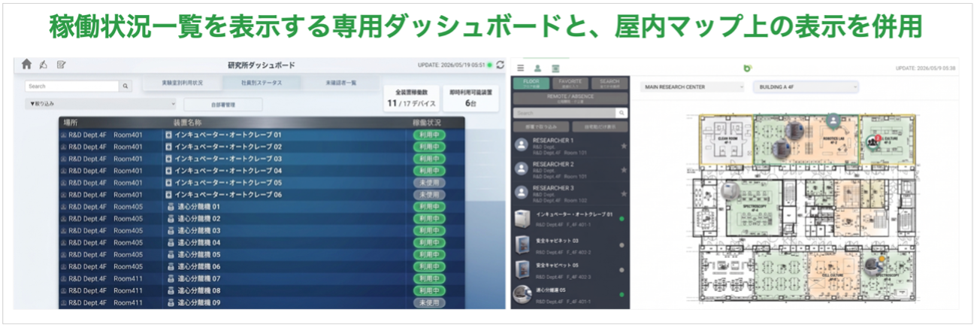The height and width of the screenshot is (331, 980).
Task: Click 未使用 status of 遠心分離機 09
Action: click(429, 302)
